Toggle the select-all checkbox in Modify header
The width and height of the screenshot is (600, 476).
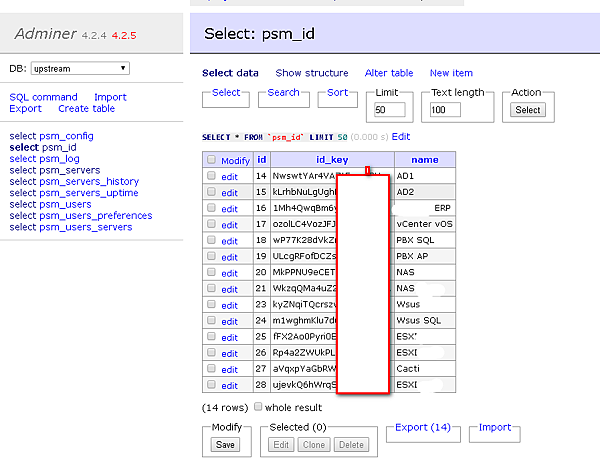[x=211, y=160]
